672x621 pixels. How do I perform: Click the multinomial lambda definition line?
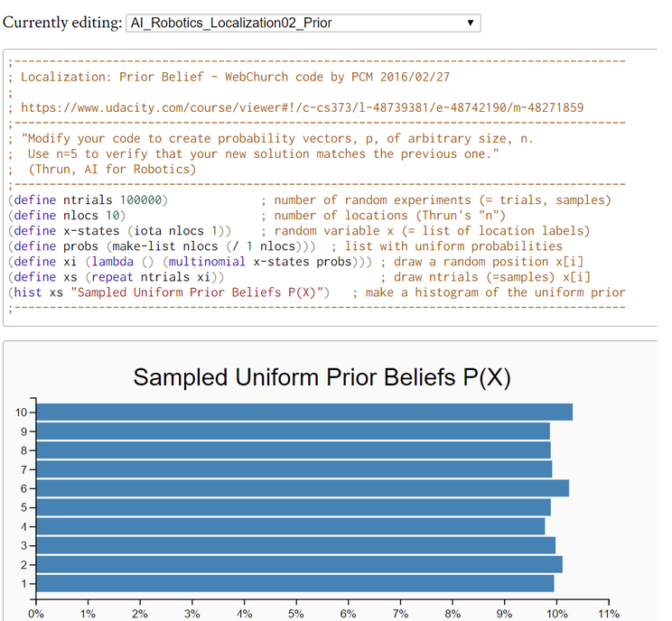pos(190,261)
